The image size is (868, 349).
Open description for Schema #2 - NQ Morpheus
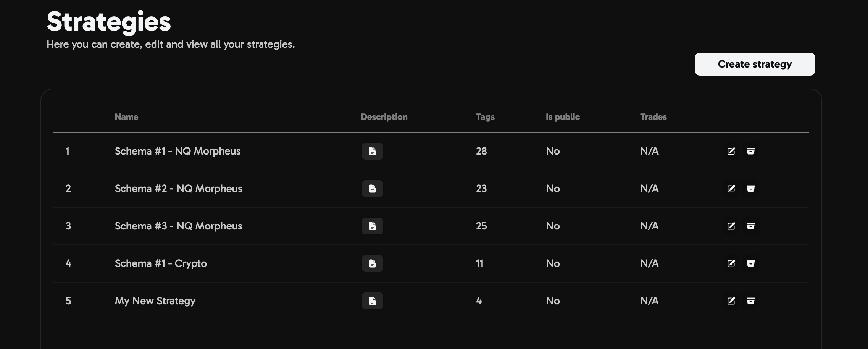pyautogui.click(x=372, y=189)
